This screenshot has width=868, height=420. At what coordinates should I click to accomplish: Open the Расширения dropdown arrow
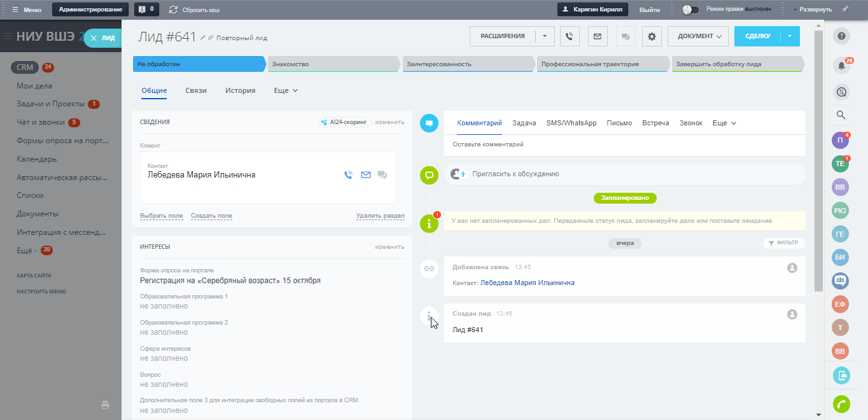click(545, 36)
